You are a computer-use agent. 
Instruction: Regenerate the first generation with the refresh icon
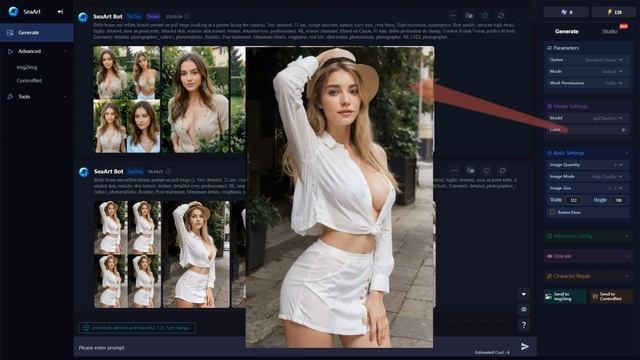(x=501, y=16)
